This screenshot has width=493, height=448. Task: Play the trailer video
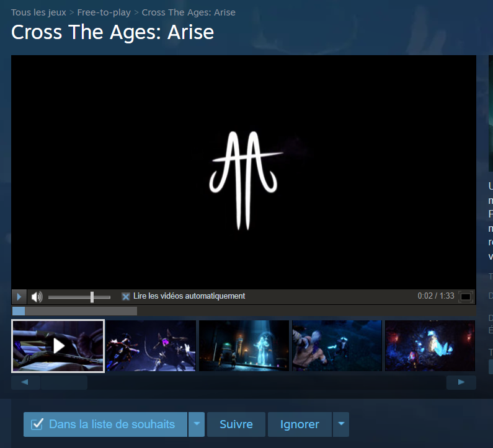19,297
